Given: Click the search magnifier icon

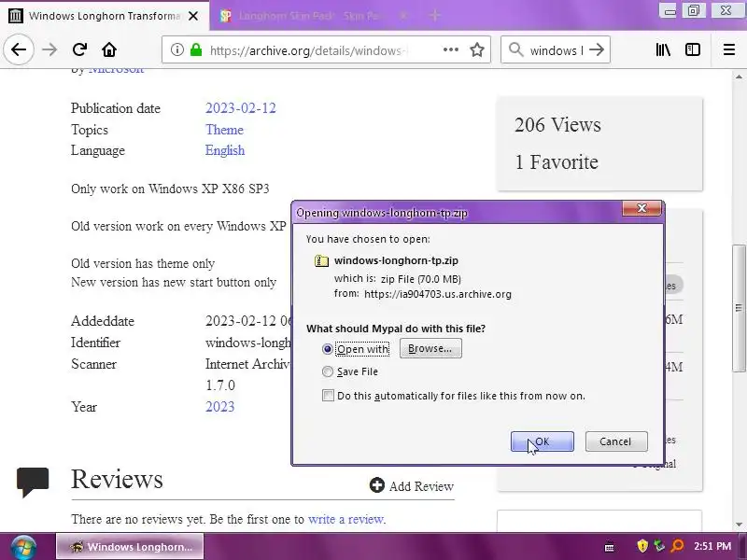Looking at the screenshot, I should (516, 49).
